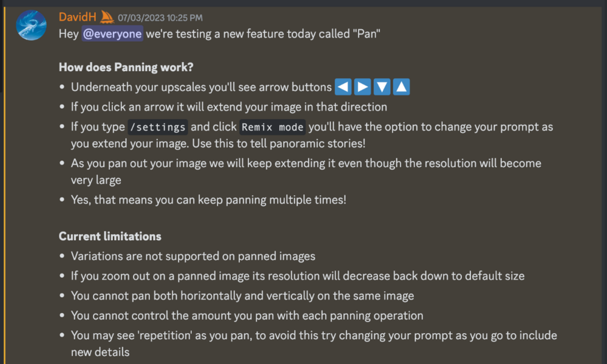607x364 pixels.
Task: Click the @everyone mention
Action: click(x=112, y=34)
